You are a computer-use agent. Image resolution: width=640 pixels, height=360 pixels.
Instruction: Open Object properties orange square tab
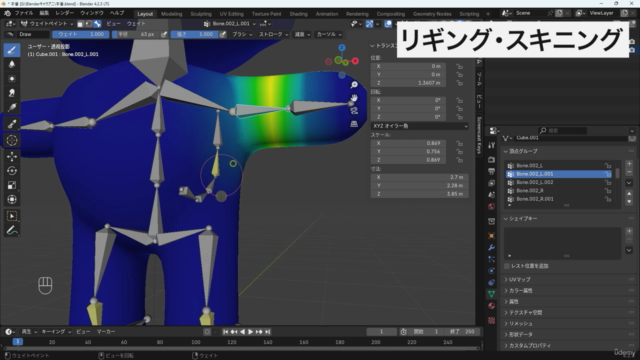click(x=491, y=236)
